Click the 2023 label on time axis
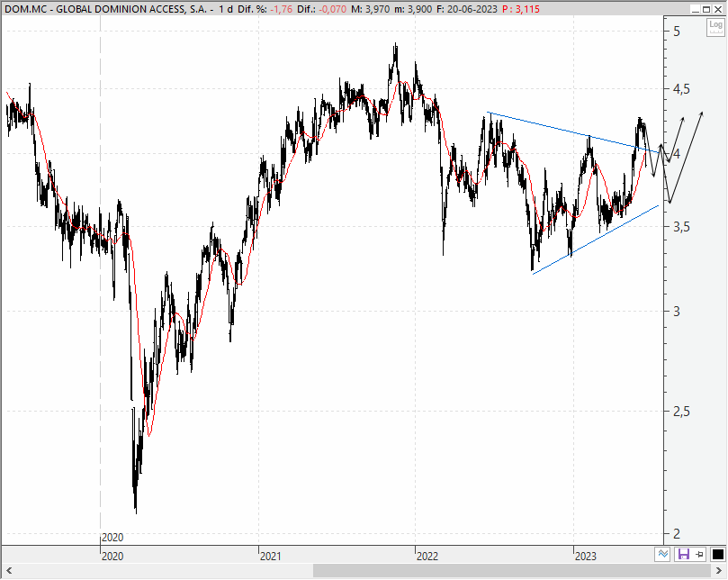728x580 pixels. (x=586, y=556)
